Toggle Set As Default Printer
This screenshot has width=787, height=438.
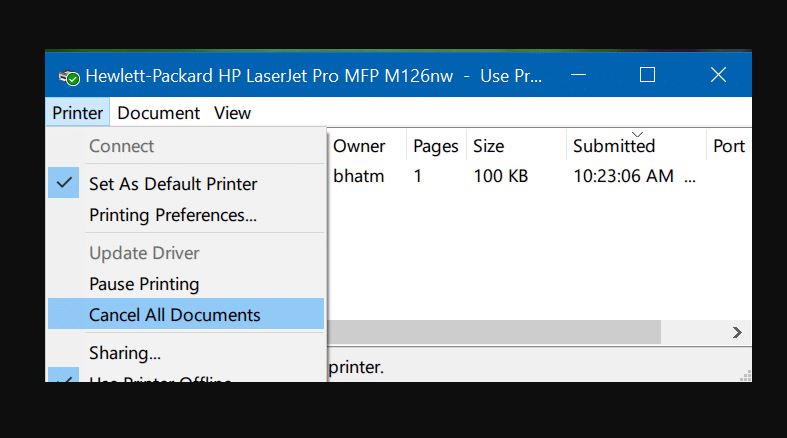pos(186,184)
